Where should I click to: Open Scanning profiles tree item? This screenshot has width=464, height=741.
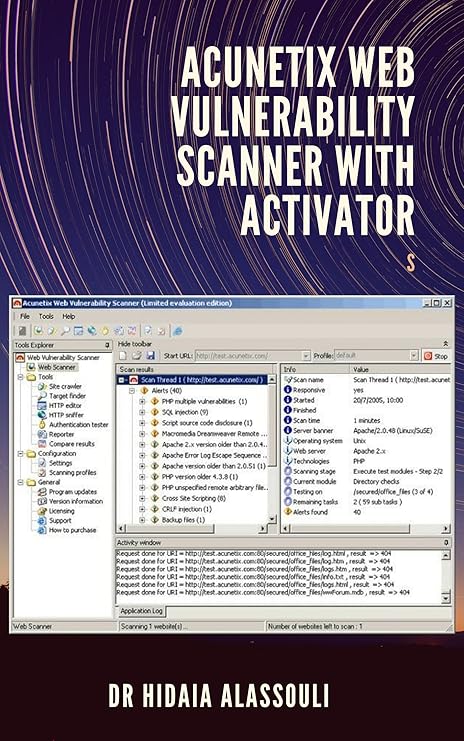[72, 472]
